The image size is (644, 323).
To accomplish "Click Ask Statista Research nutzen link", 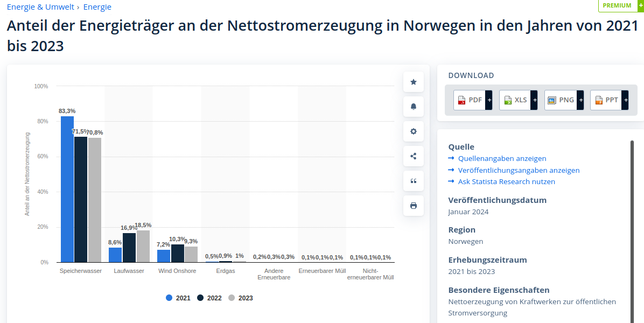I will (506, 181).
